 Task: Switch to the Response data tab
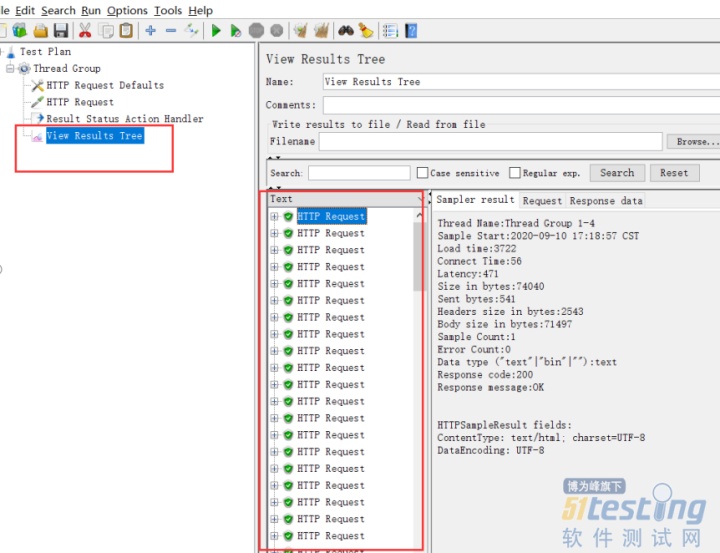point(606,201)
